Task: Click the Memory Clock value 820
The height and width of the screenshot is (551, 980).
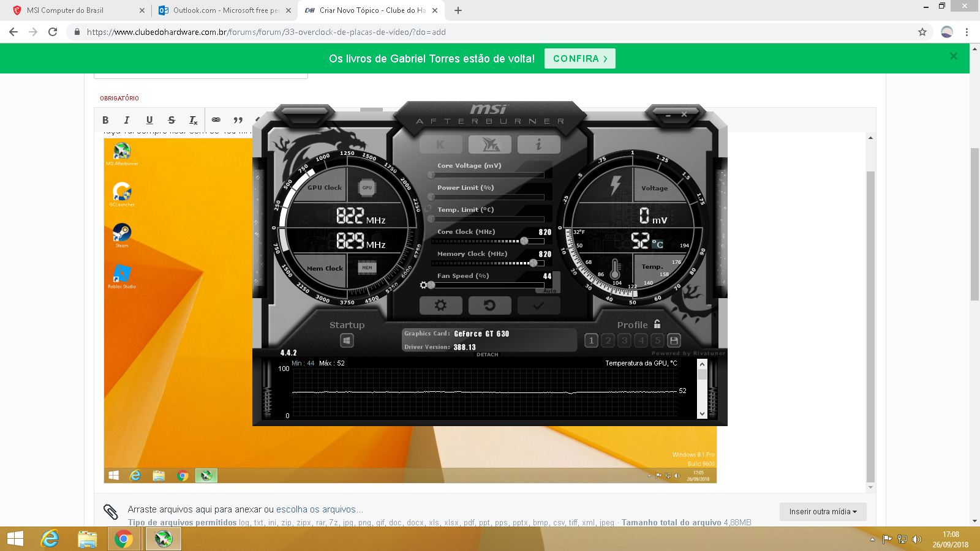Action: (x=545, y=254)
